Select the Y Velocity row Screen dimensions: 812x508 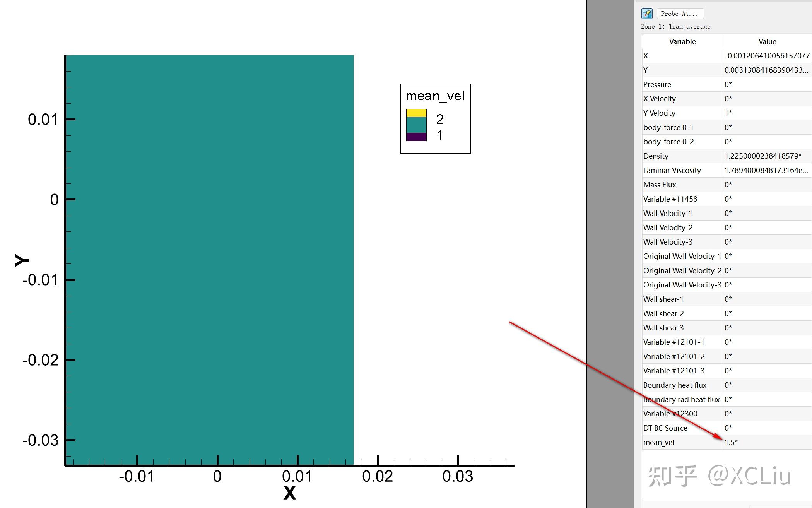[659, 113]
